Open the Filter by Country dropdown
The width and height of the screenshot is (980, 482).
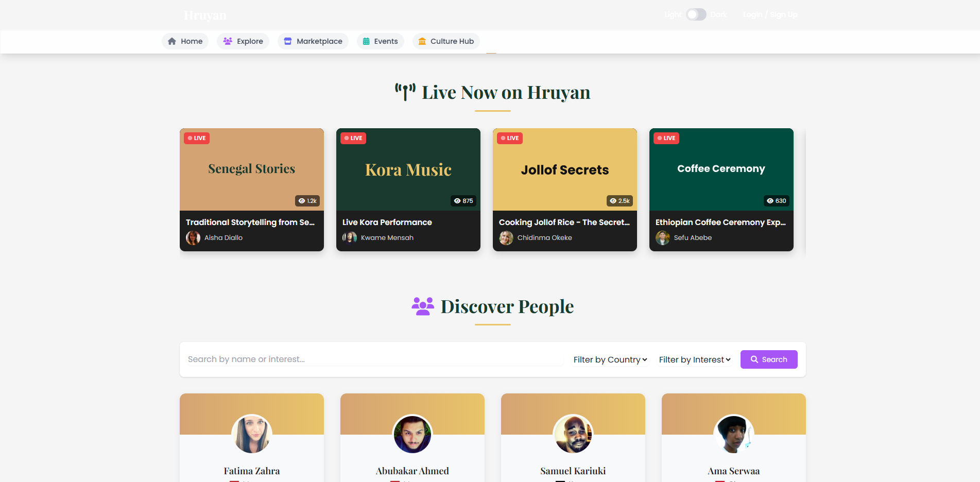610,359
